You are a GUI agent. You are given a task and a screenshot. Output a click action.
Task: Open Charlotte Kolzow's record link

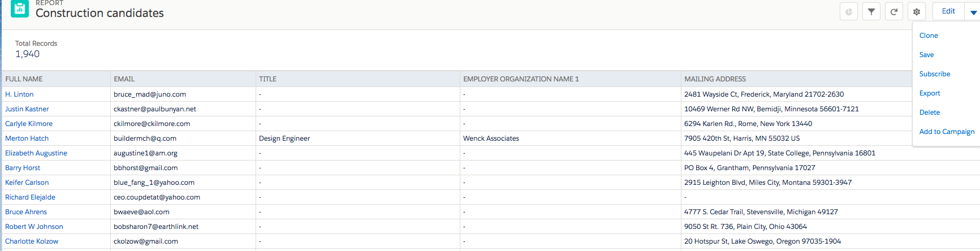click(x=32, y=241)
